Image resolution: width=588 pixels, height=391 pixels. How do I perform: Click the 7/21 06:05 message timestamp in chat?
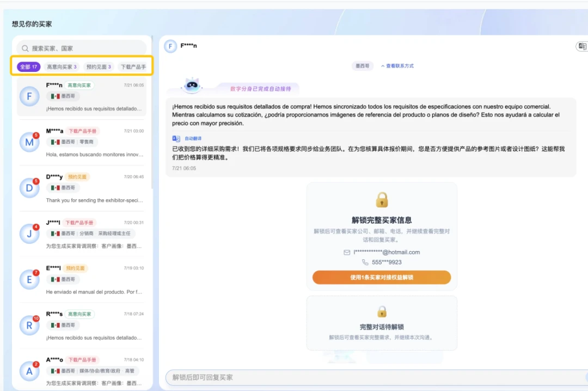pyautogui.click(x=184, y=168)
